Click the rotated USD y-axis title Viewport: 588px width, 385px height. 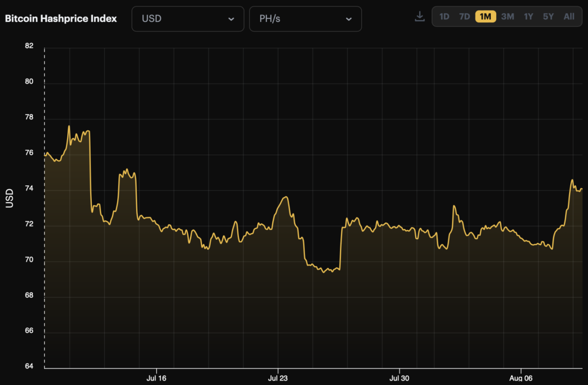[10, 199]
